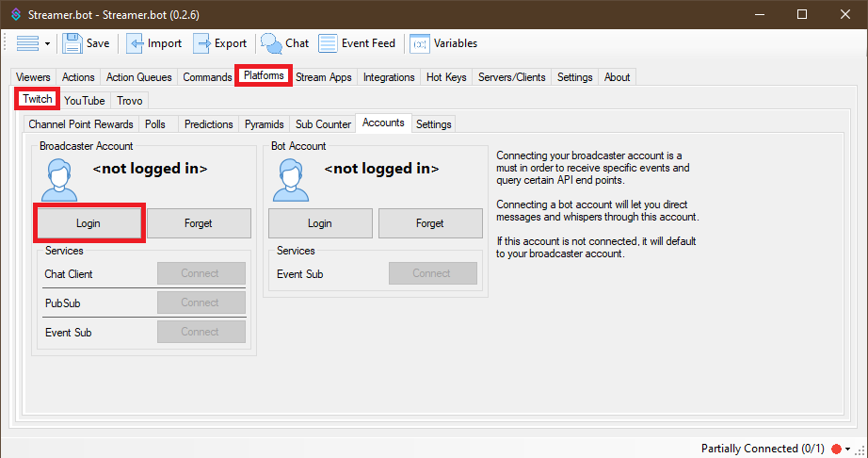868x458 pixels.
Task: Open the main menu lines icon
Action: [27, 43]
